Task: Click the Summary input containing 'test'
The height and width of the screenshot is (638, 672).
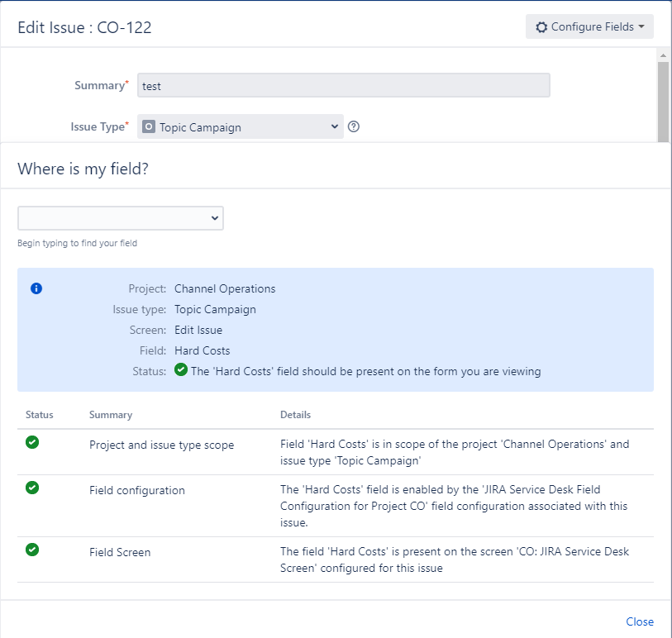Action: pyautogui.click(x=343, y=85)
